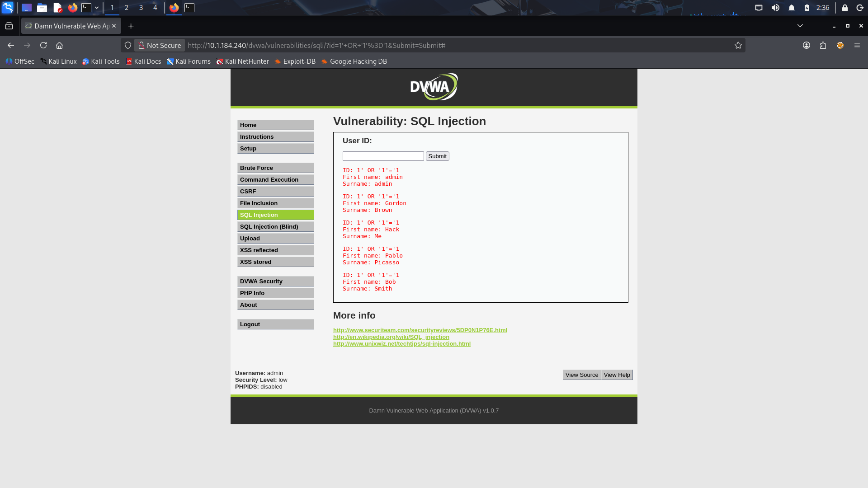Reload the current page

[x=43, y=45]
